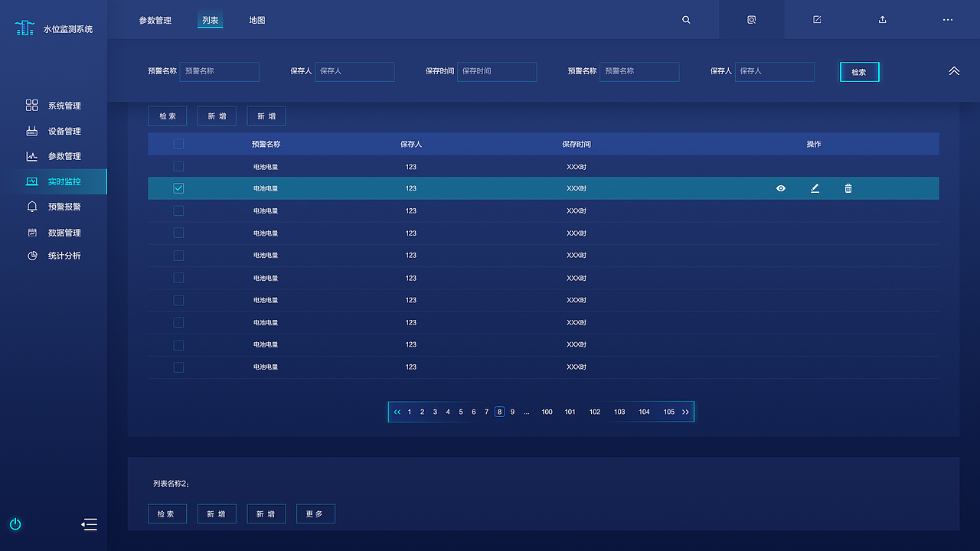
Task: Go to page 4 in pagination
Action: point(448,412)
